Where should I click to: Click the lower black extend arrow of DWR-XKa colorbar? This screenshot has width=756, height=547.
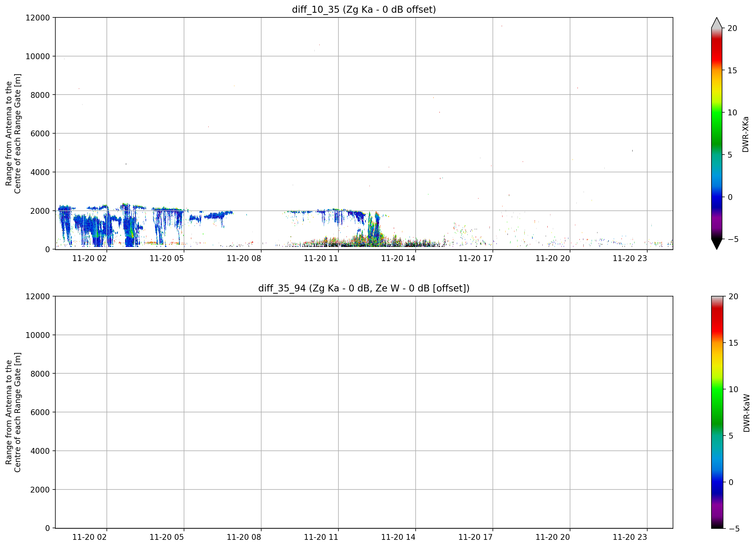(x=716, y=244)
